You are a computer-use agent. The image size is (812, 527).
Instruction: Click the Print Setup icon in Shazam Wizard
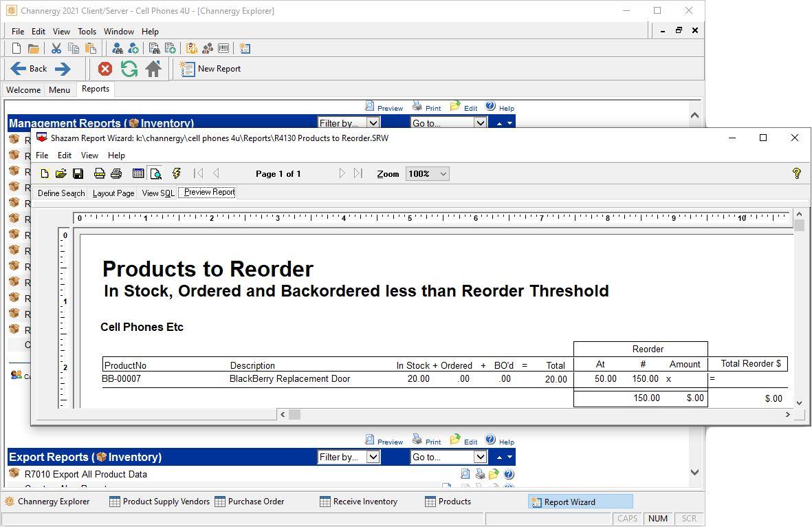[100, 173]
